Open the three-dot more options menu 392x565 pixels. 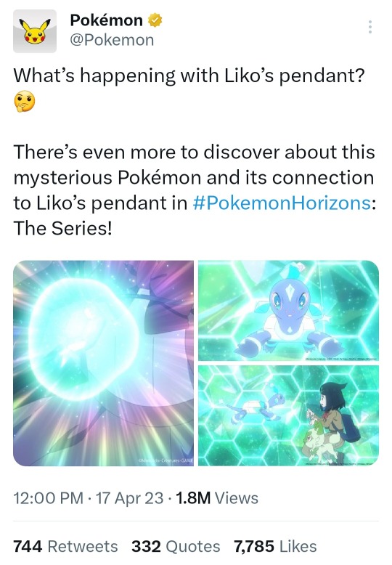tap(369, 27)
